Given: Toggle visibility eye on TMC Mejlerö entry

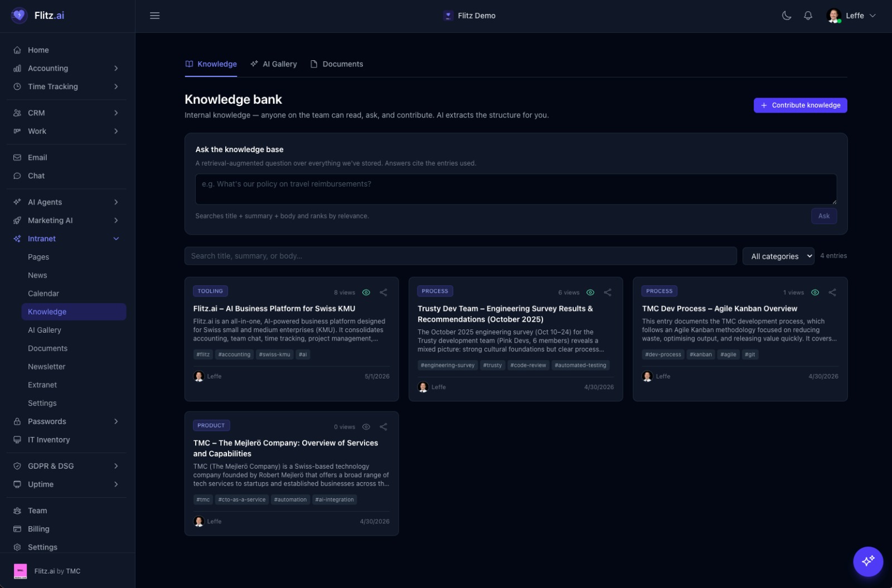Looking at the screenshot, I should click(x=366, y=427).
